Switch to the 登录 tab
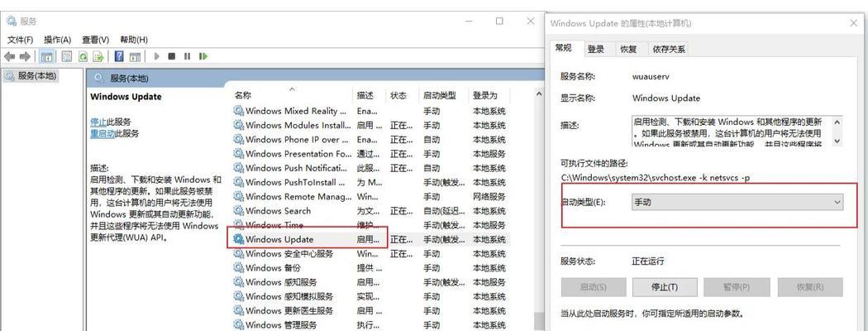 coord(596,50)
